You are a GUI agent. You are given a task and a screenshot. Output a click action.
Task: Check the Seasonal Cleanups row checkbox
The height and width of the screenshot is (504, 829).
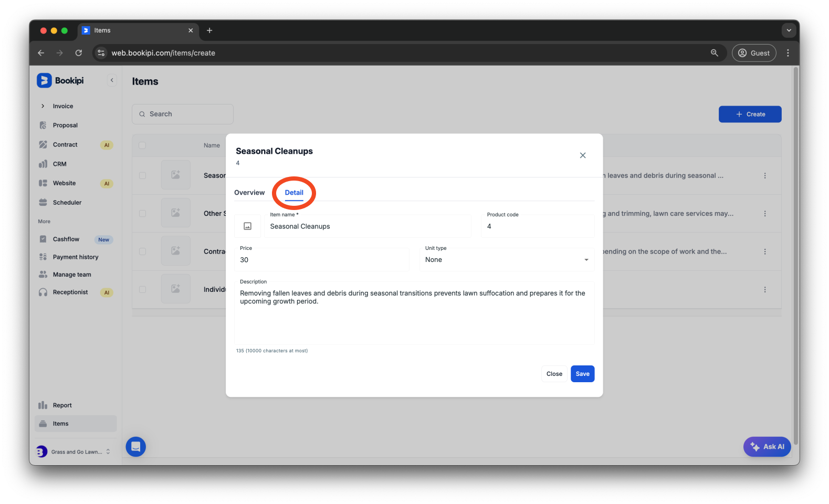tap(142, 176)
